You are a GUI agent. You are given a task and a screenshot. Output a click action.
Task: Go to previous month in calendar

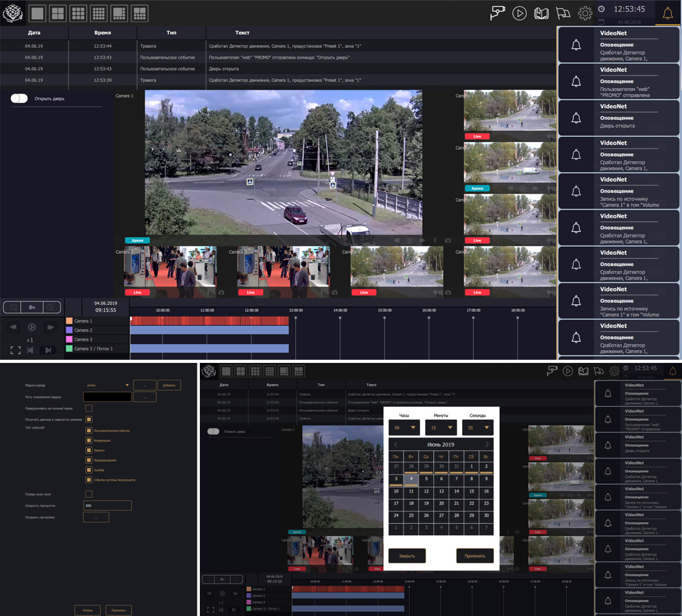pos(395,444)
